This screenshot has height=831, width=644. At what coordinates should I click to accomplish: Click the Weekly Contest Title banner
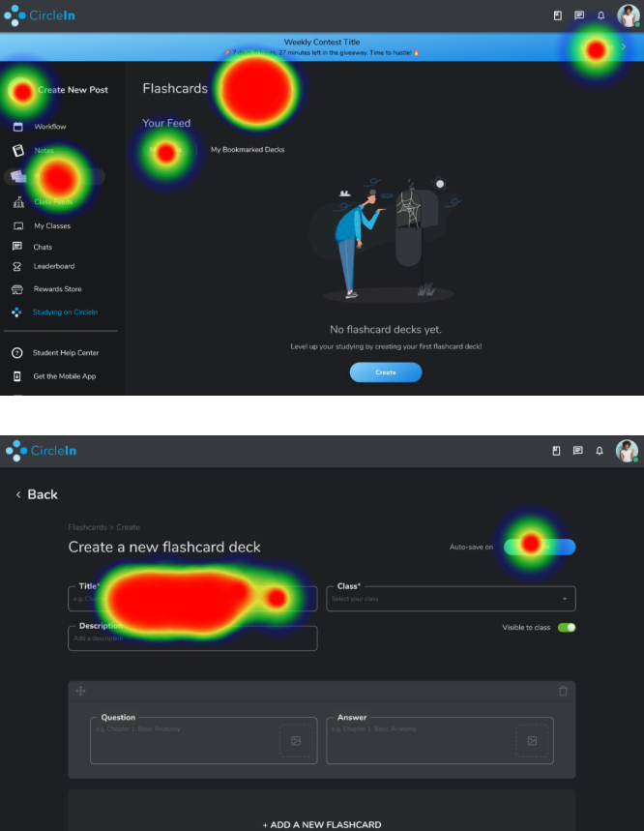[321, 46]
